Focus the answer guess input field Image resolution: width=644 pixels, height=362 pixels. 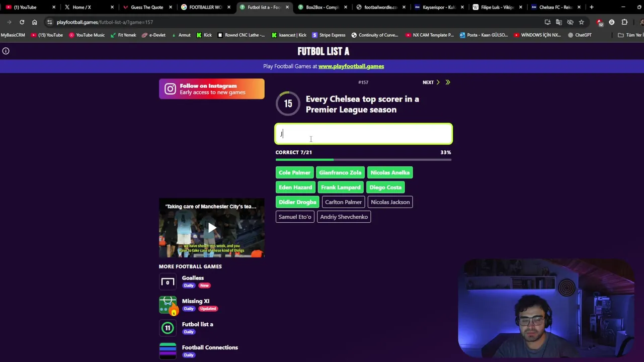tap(363, 134)
